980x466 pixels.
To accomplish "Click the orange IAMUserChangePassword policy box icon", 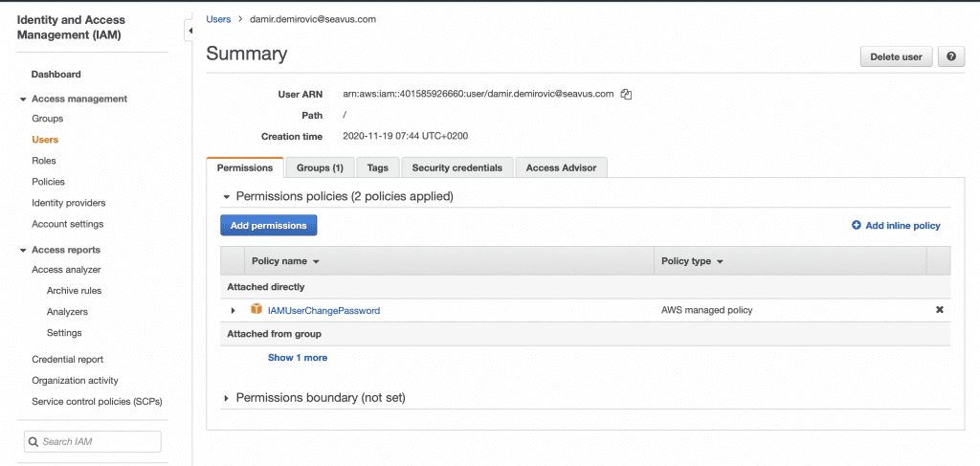I will (x=256, y=309).
